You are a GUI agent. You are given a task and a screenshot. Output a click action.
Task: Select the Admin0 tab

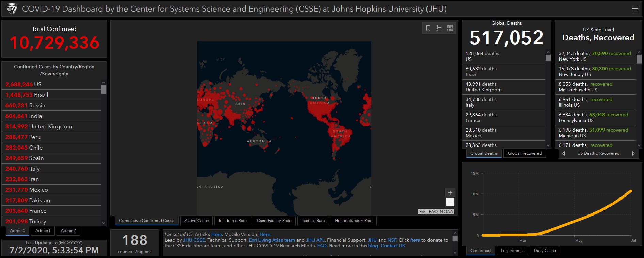tap(18, 231)
